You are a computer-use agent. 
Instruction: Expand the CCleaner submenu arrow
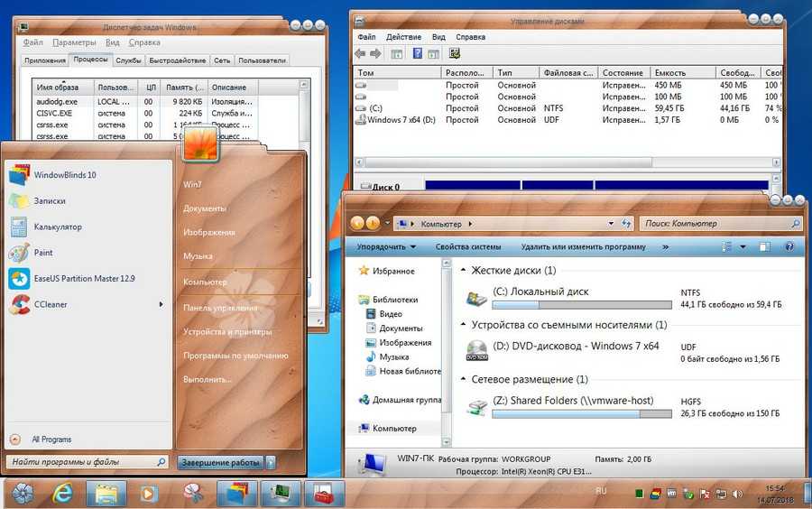click(x=161, y=305)
